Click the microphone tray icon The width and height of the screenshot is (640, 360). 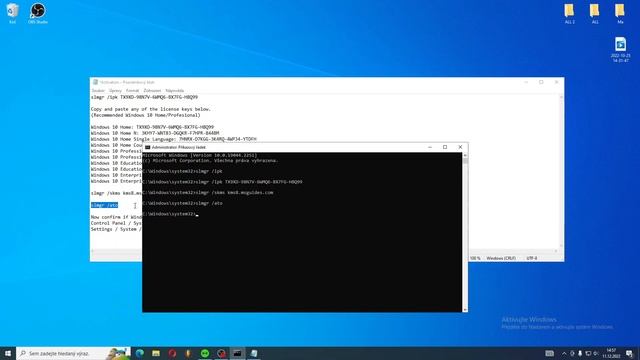580,353
